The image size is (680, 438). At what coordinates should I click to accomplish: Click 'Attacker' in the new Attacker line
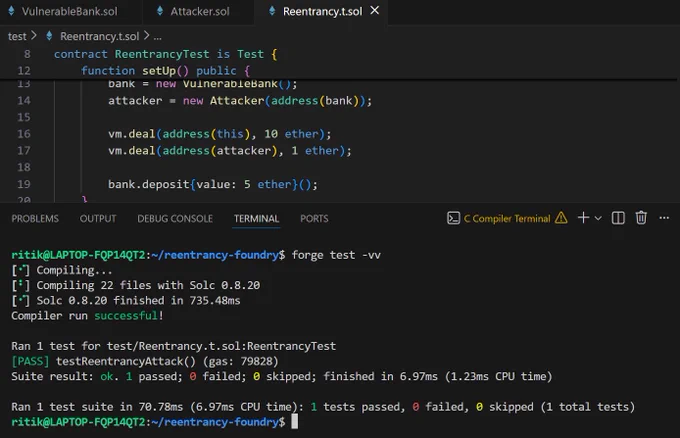click(x=237, y=101)
